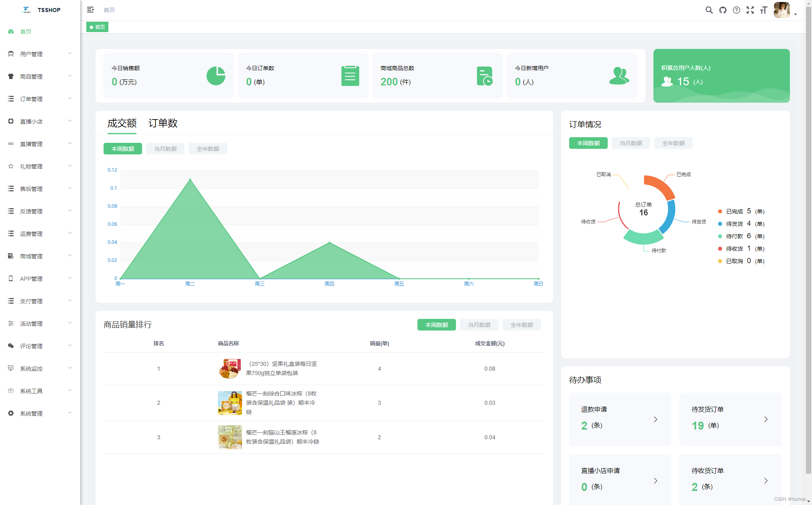812x505 pixels.
Task: Switch 商品销量排行 to 当月数据
Action: (479, 325)
